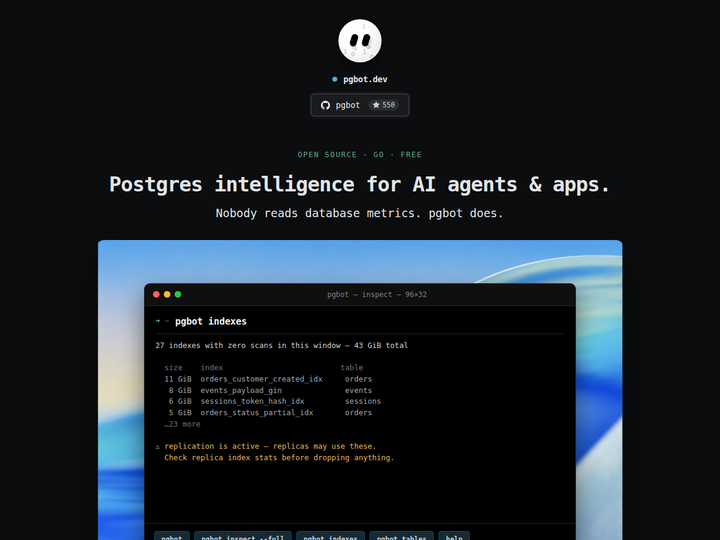Click the 'sessions_token_hash_idx' index row
This screenshot has width=720, height=540.
[x=273, y=401]
